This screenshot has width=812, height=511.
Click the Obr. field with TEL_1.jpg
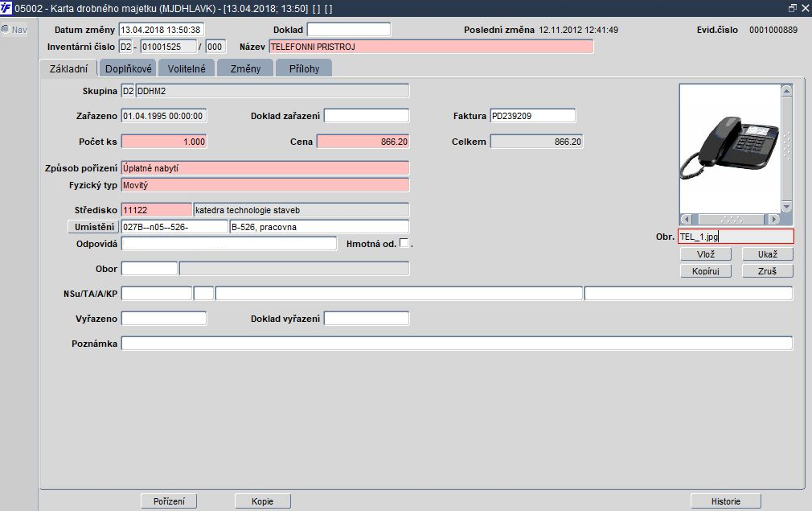click(736, 237)
